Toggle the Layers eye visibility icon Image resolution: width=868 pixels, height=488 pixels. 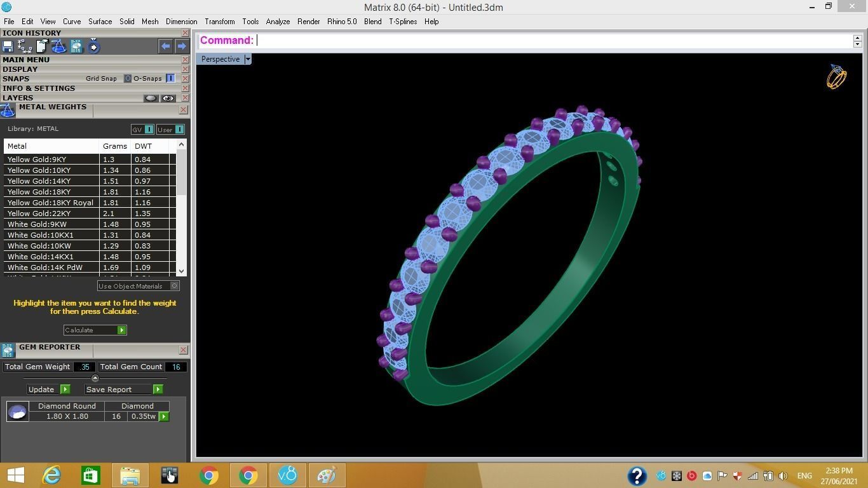tap(168, 98)
